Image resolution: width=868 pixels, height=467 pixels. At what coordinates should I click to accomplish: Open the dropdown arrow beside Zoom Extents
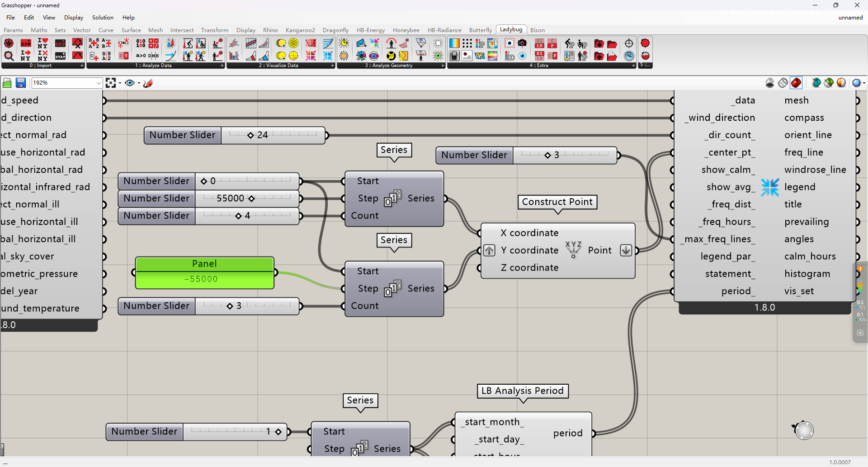120,83
